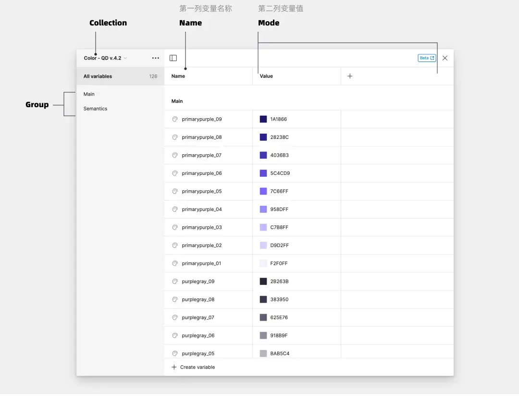Image resolution: width=519 pixels, height=420 pixels.
Task: Show All variables list
Action: pyautogui.click(x=98, y=76)
